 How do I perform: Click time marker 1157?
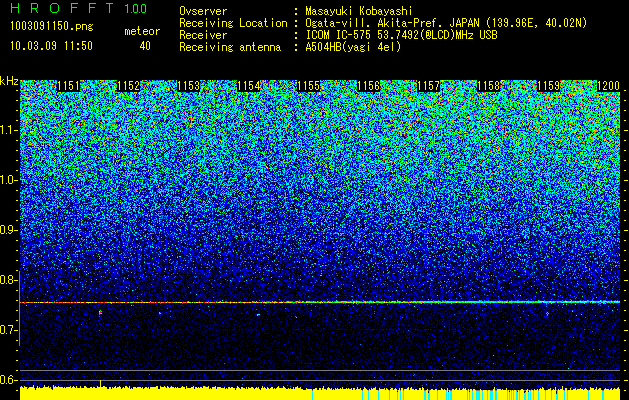click(x=428, y=86)
